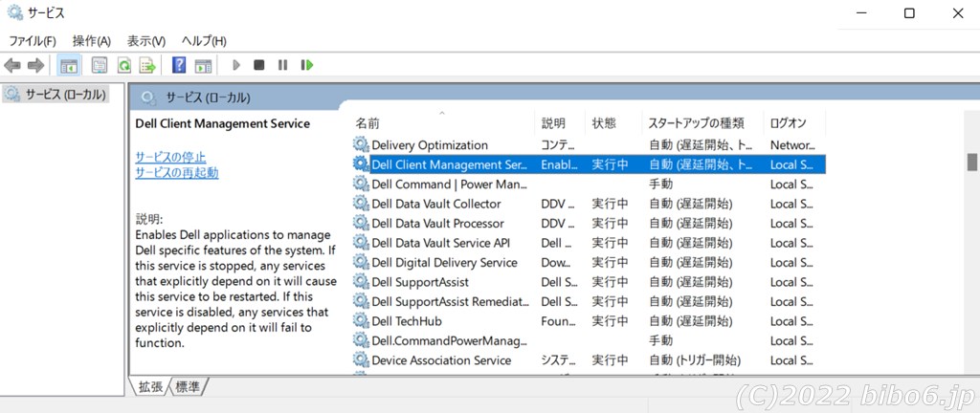Select the Dell.CommandPowerManag... service name
The width and height of the screenshot is (980, 413).
click(450, 340)
